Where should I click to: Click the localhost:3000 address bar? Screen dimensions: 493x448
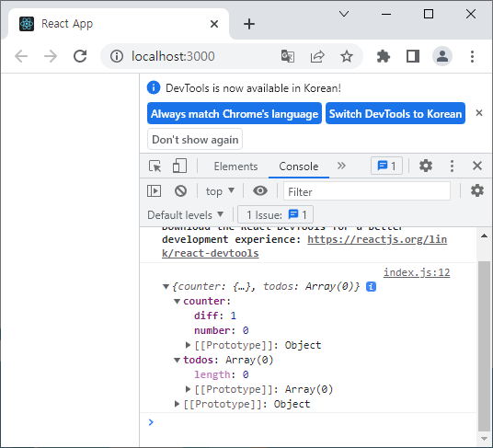[x=173, y=57]
